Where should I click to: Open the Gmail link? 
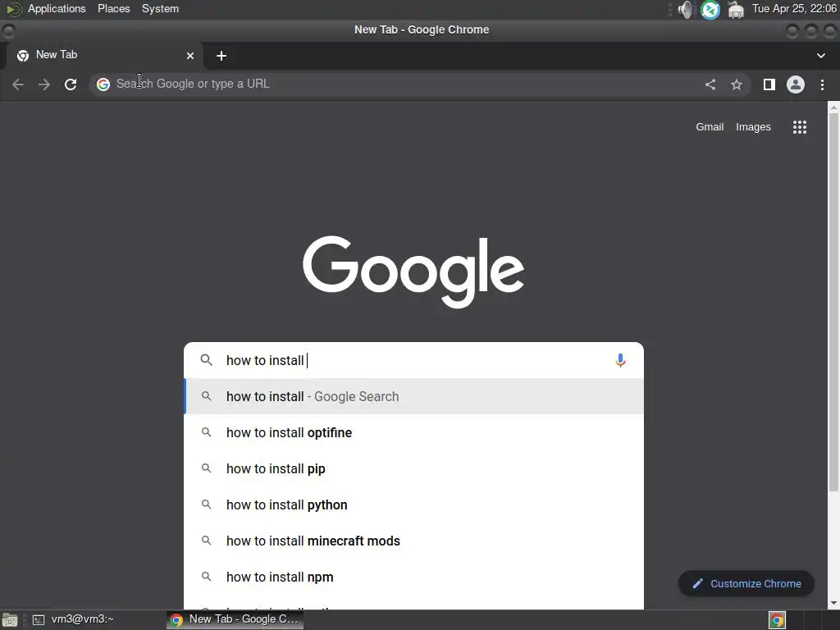710,127
